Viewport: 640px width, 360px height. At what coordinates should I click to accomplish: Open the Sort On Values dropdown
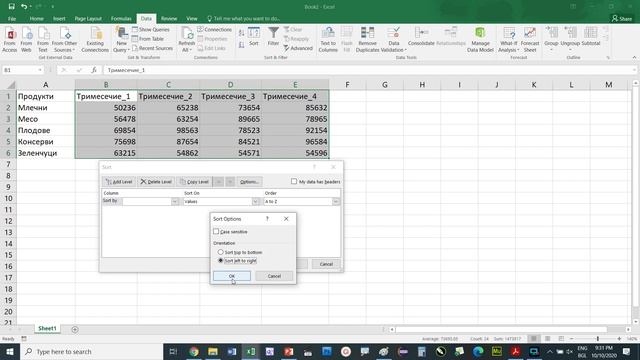255,202
